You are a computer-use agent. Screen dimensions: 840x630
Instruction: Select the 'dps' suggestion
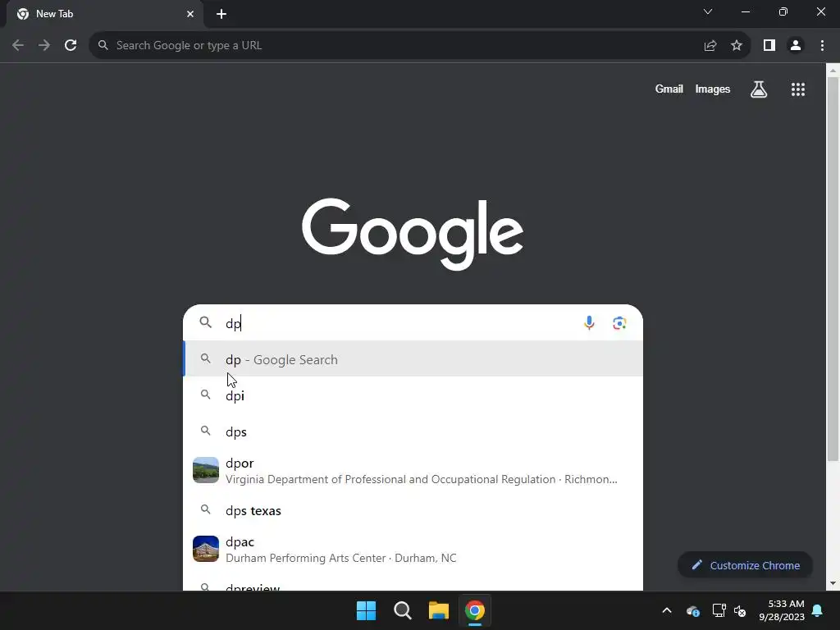tap(413, 431)
